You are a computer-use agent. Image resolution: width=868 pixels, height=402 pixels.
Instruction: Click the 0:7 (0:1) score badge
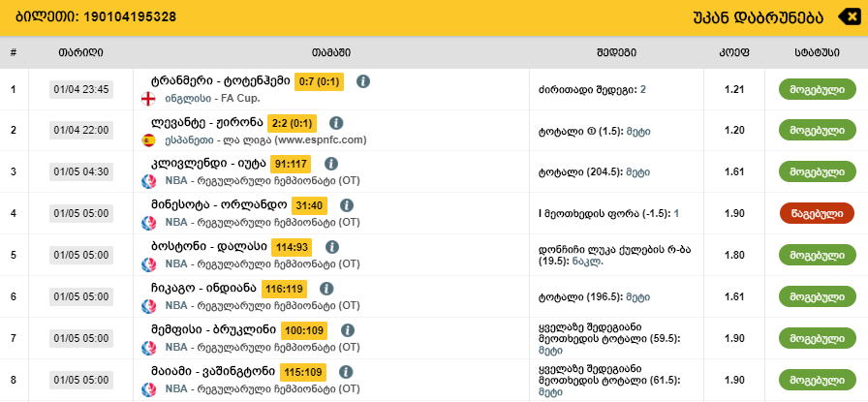(319, 81)
